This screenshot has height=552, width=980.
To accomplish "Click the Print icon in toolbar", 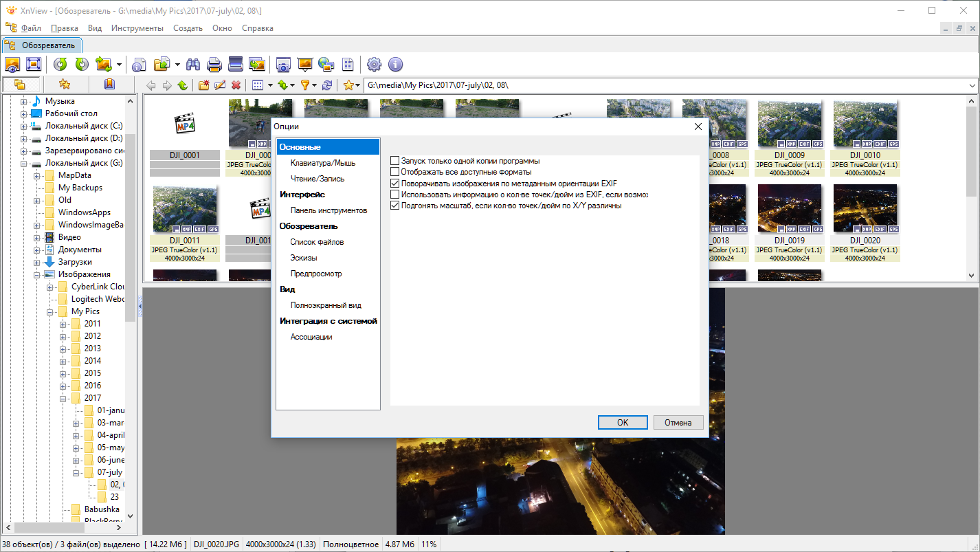I will (x=214, y=65).
